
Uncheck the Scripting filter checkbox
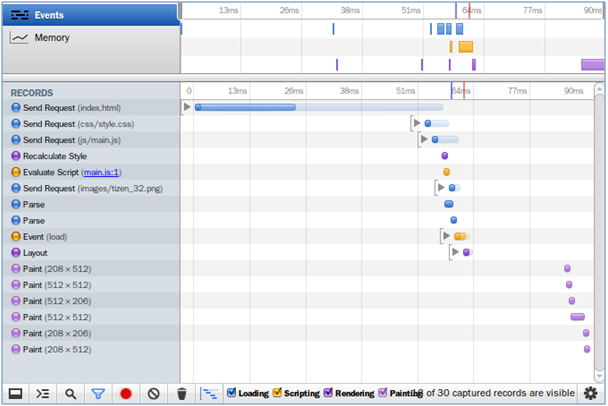tap(278, 393)
